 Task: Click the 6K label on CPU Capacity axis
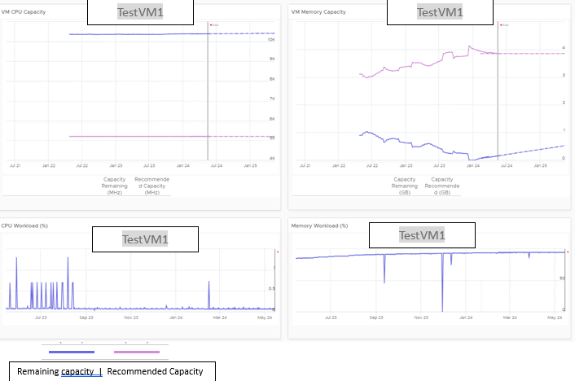pyautogui.click(x=272, y=119)
